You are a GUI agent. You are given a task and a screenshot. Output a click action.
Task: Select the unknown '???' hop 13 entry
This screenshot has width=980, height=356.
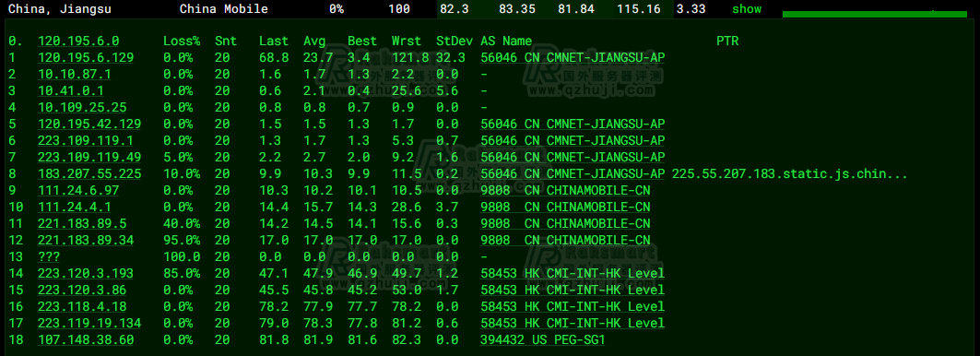point(49,257)
